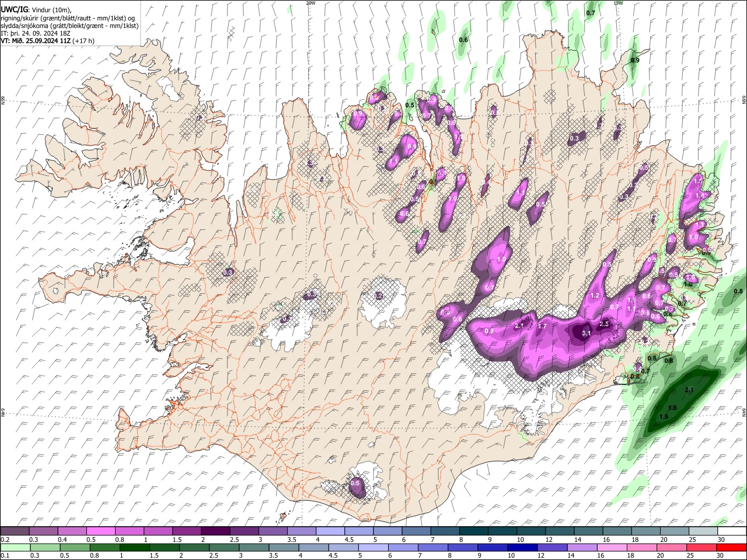
Task: Click the 0.7 label at the top edge
Action: 591,13
